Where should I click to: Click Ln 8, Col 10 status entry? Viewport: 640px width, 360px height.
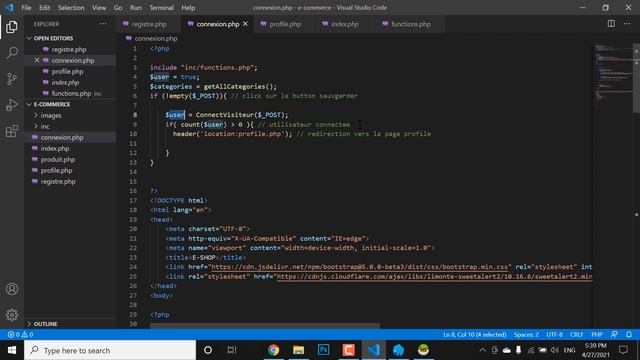tap(474, 334)
